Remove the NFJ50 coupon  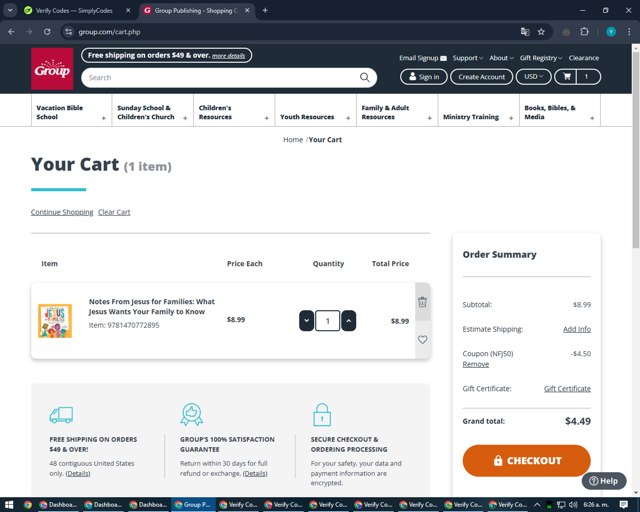click(x=476, y=364)
